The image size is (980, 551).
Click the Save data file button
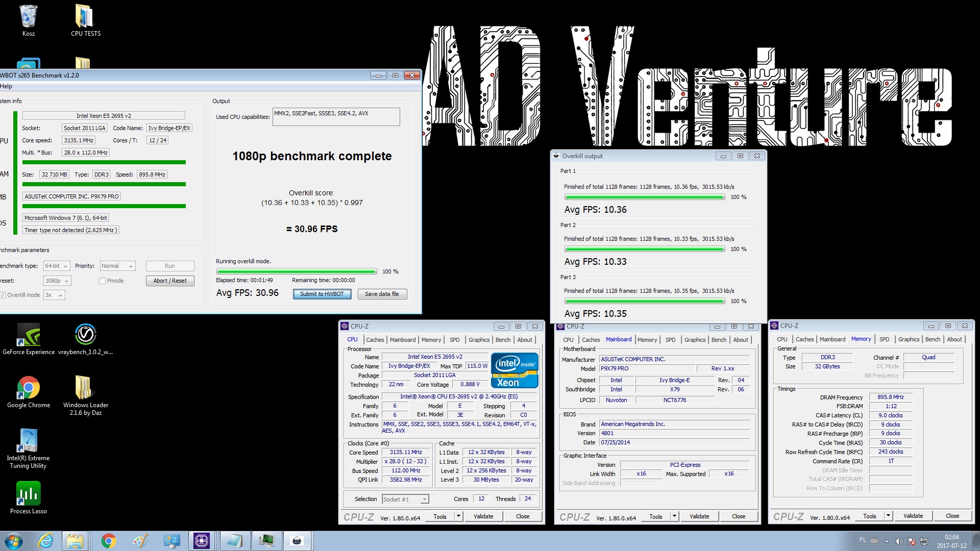(382, 294)
